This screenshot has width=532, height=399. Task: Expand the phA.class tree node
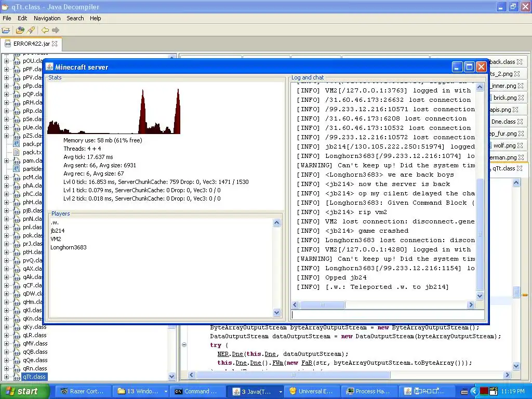tap(6, 185)
